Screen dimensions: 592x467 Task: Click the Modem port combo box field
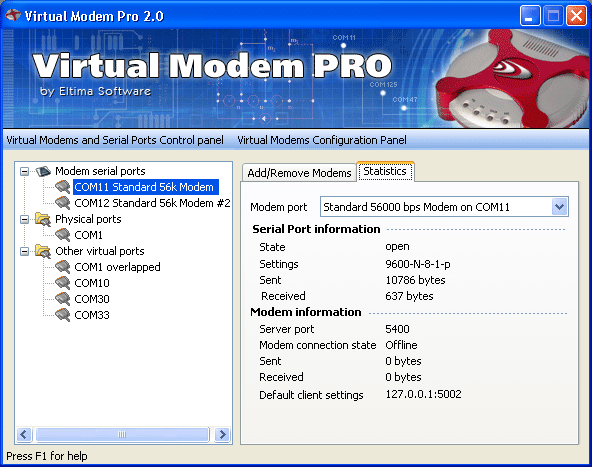pos(444,207)
